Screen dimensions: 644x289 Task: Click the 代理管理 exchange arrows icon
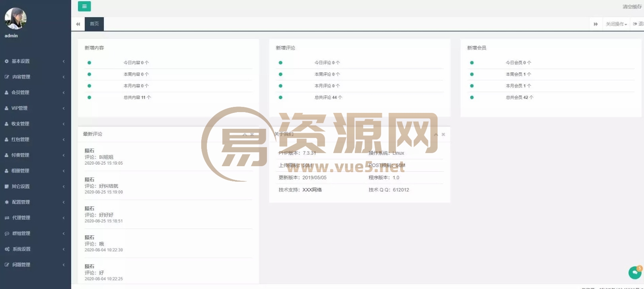pos(7,218)
